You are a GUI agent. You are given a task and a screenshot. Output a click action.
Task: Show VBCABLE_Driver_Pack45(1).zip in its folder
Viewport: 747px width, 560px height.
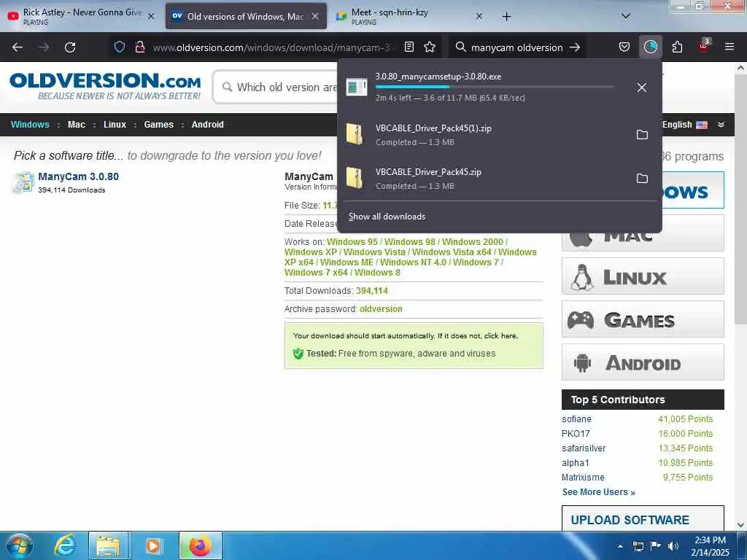tap(642, 135)
